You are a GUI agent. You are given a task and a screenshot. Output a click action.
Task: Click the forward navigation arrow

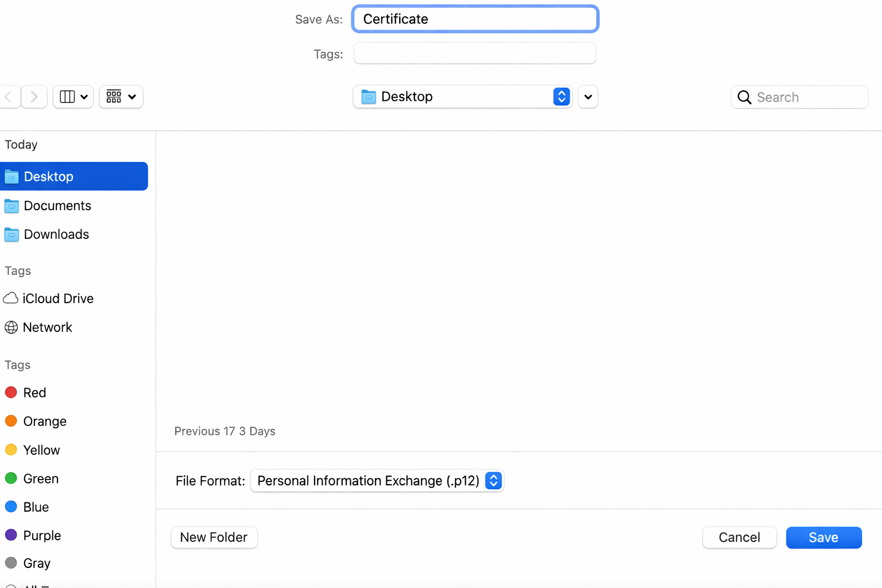point(34,97)
